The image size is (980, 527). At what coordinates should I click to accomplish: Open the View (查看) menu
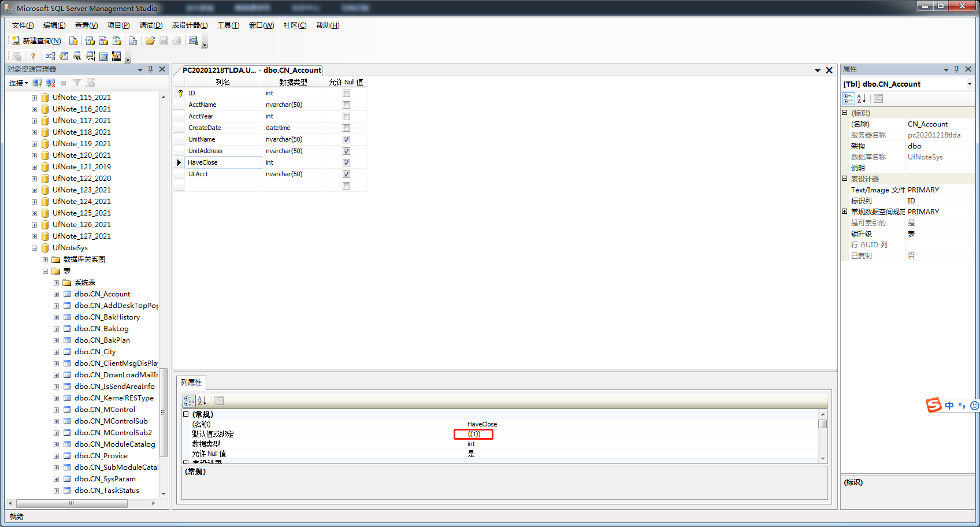pos(86,25)
